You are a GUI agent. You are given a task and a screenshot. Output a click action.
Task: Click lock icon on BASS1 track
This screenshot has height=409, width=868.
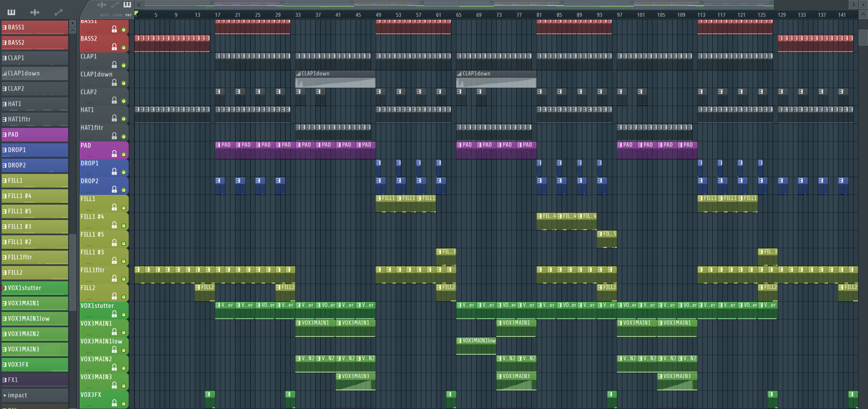pos(114,29)
